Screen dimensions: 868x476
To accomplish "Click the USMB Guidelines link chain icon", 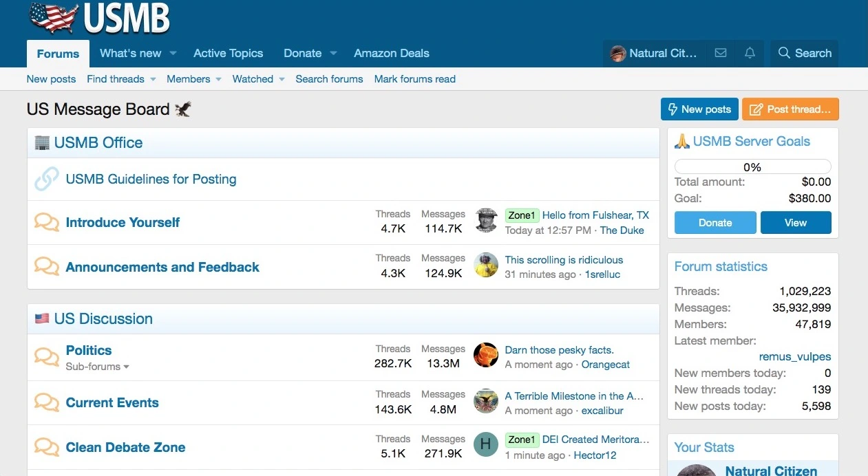I will click(47, 179).
